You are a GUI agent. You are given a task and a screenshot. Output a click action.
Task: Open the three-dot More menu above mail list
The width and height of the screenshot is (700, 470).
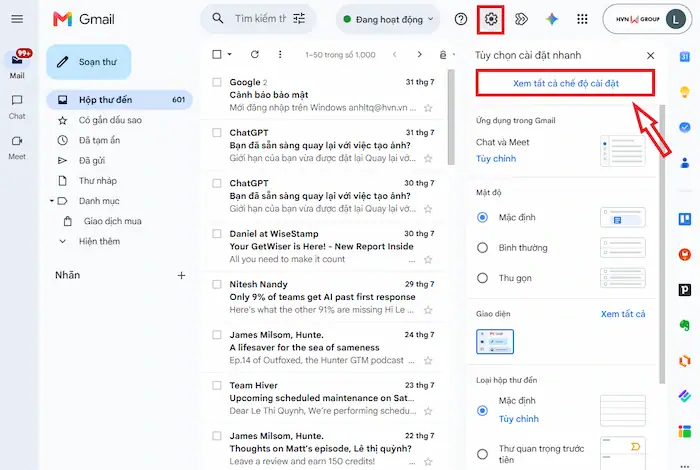(x=280, y=54)
